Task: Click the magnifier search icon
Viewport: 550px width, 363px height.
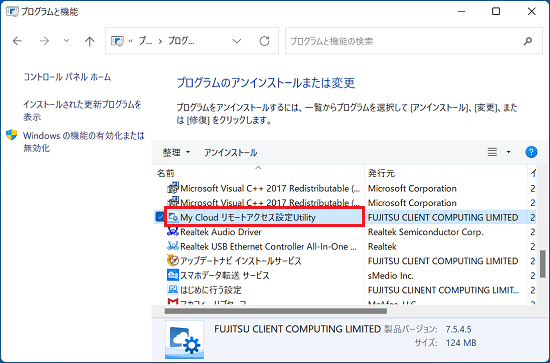Action: click(x=528, y=41)
